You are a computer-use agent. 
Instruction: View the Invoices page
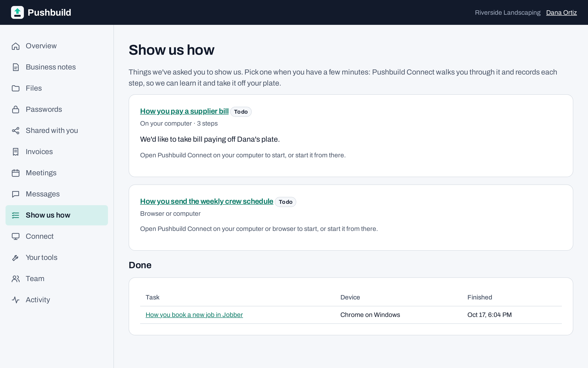click(57, 152)
